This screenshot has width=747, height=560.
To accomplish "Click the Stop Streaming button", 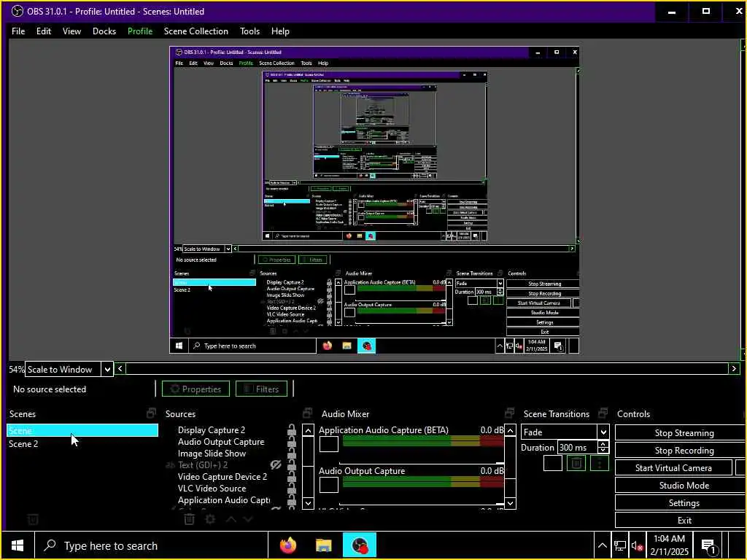I will pos(684,433).
